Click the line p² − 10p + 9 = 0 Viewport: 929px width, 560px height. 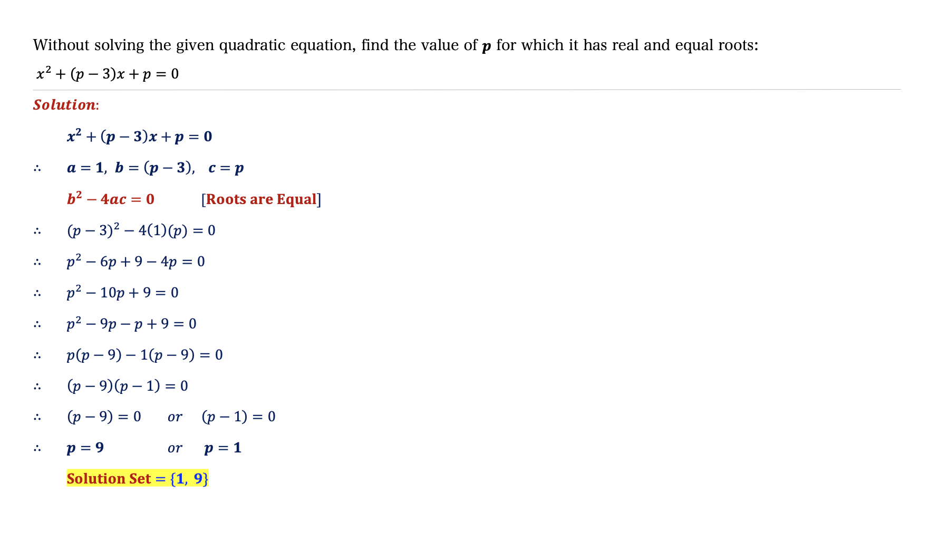tap(122, 292)
